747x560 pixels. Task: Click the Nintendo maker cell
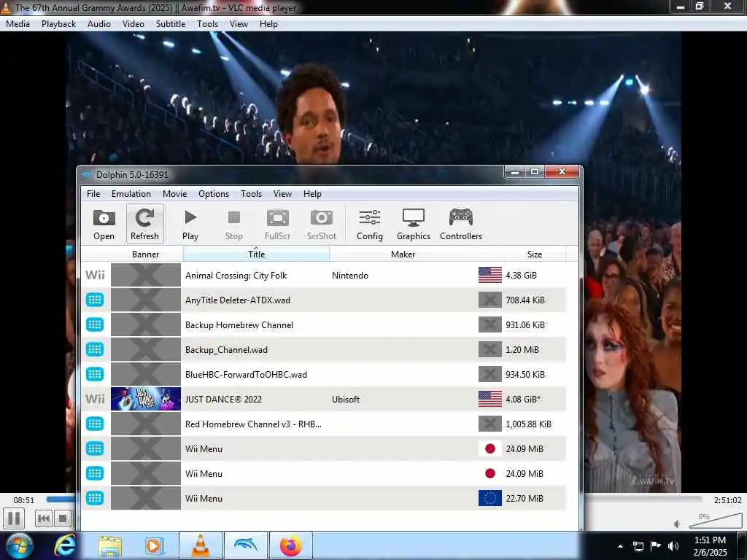350,275
